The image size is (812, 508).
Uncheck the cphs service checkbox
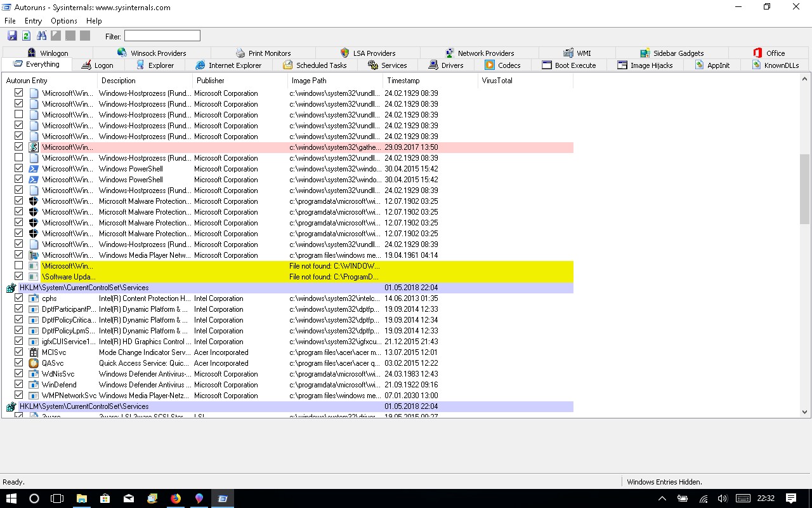(18, 298)
